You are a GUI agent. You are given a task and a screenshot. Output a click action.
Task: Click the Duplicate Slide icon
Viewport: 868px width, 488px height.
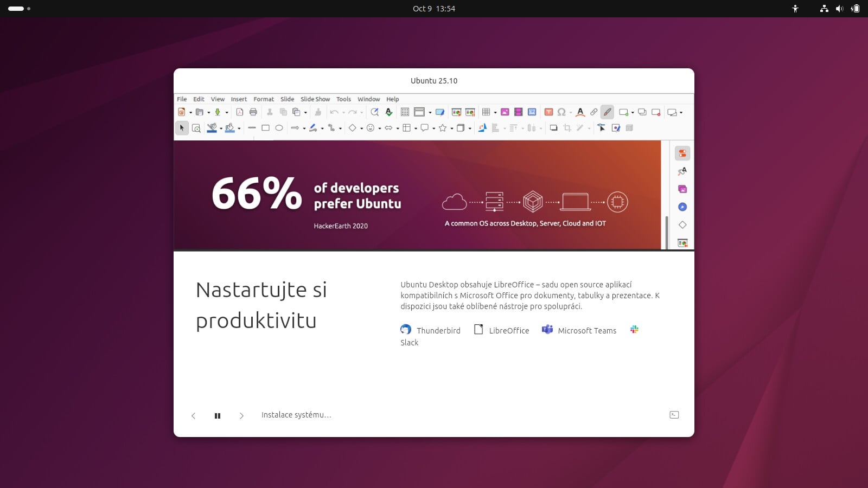pos(642,112)
